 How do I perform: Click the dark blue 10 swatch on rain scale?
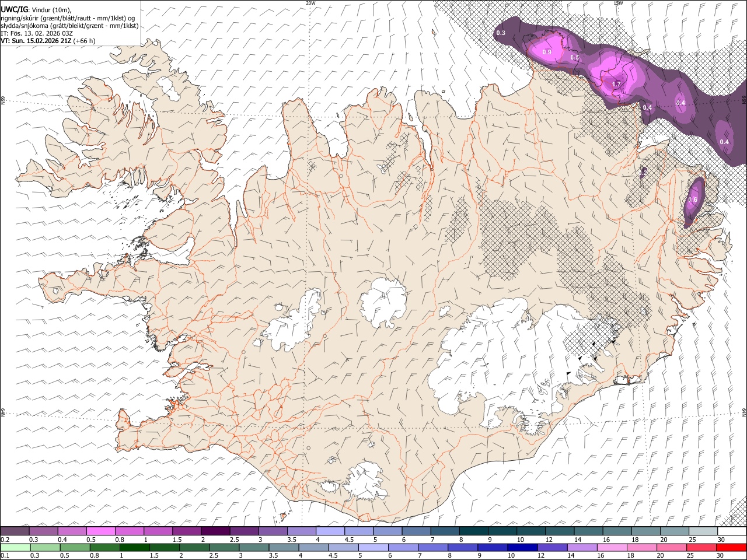(x=522, y=547)
